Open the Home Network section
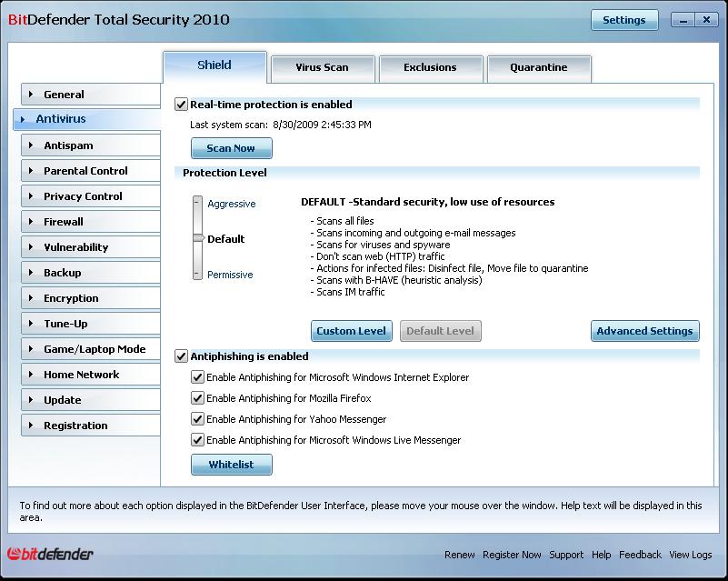This screenshot has height=581, width=728. coord(91,375)
